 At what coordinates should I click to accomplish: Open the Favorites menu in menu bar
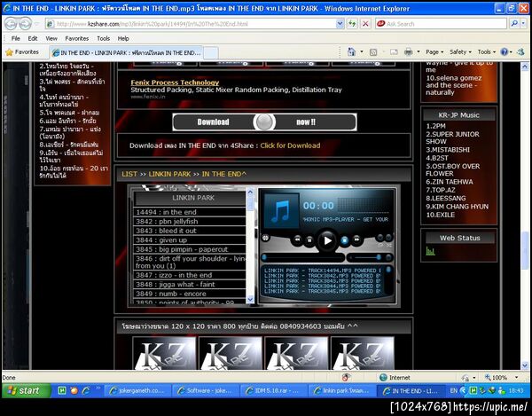tap(76, 38)
